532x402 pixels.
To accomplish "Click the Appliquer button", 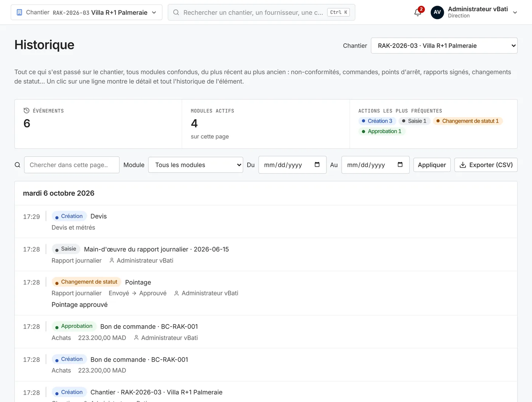I will pos(432,165).
